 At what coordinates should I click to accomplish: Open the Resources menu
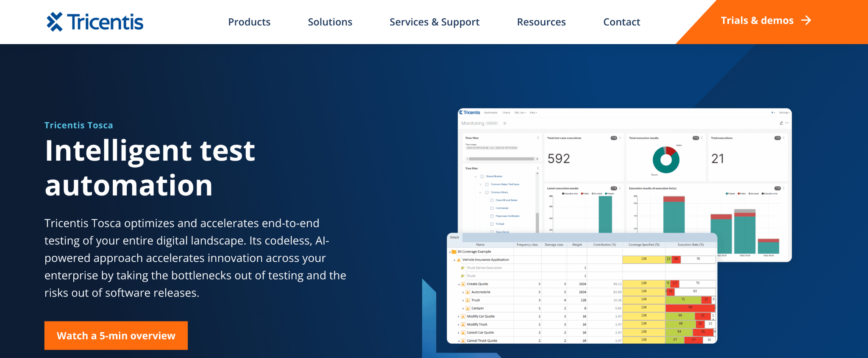pyautogui.click(x=541, y=22)
